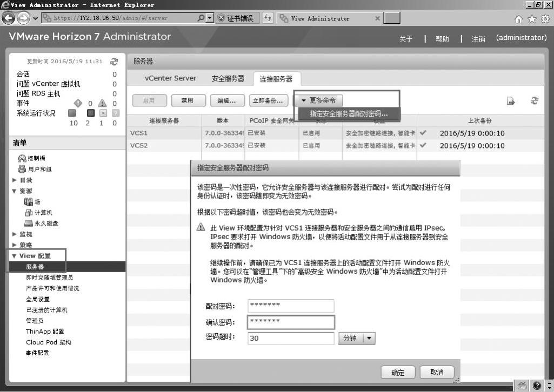Open Cloud Pod 架构 item

49,342
